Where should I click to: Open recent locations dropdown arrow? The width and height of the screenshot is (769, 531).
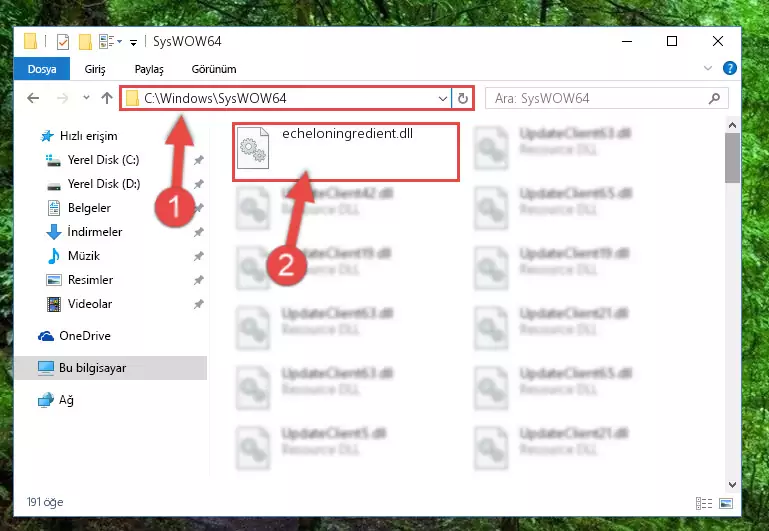tap(86, 98)
